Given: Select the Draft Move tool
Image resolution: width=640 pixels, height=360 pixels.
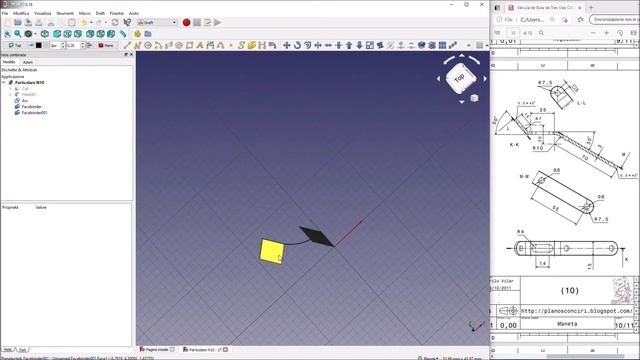Looking at the screenshot, I should coord(287,45).
